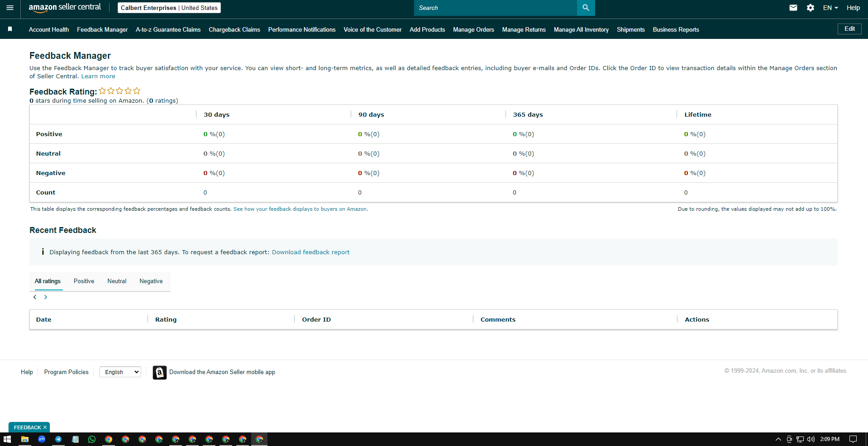Viewport: 868px width, 446px height.
Task: Open Feedback Manager in the nav bar
Action: point(102,29)
